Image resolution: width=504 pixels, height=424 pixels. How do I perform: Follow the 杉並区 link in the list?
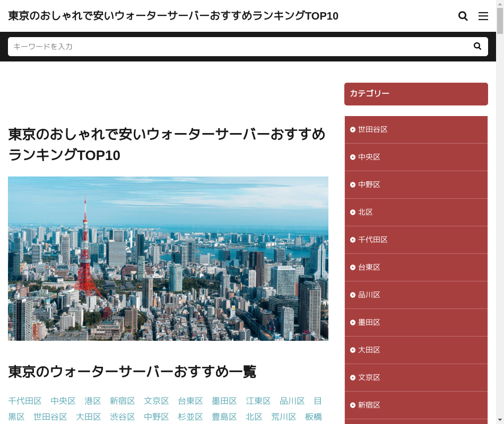[x=190, y=417]
